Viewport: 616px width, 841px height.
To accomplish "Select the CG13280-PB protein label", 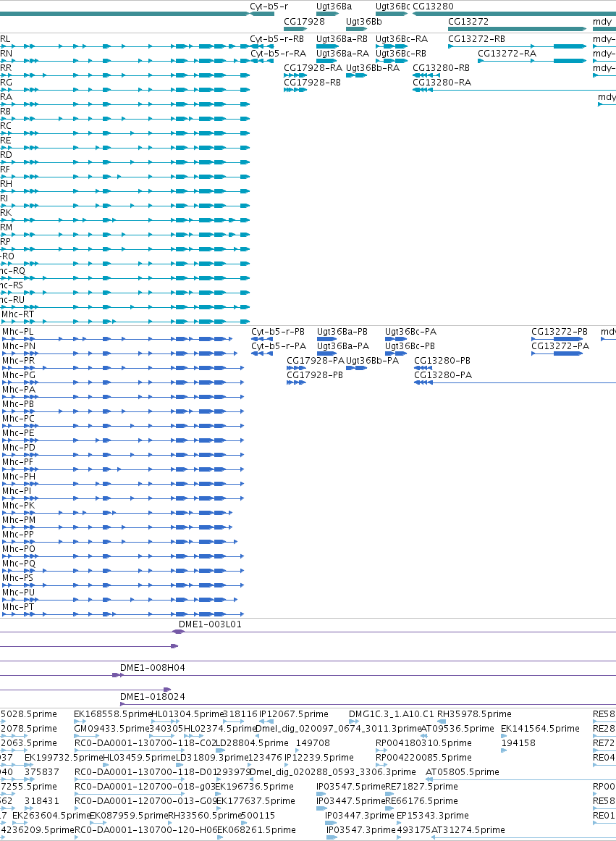I will click(442, 361).
